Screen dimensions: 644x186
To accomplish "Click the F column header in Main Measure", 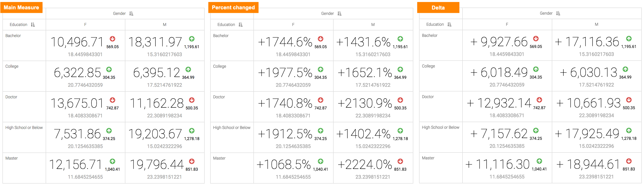I will point(85,24).
